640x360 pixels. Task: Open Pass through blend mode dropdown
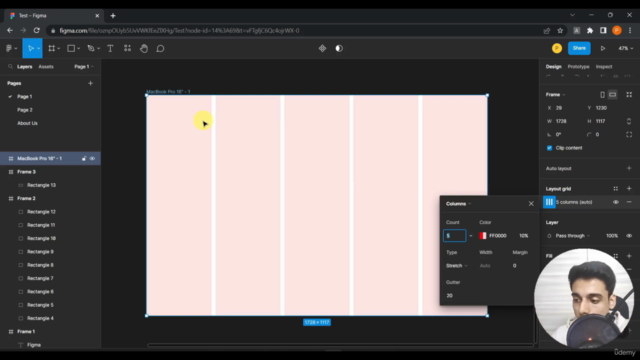(573, 236)
